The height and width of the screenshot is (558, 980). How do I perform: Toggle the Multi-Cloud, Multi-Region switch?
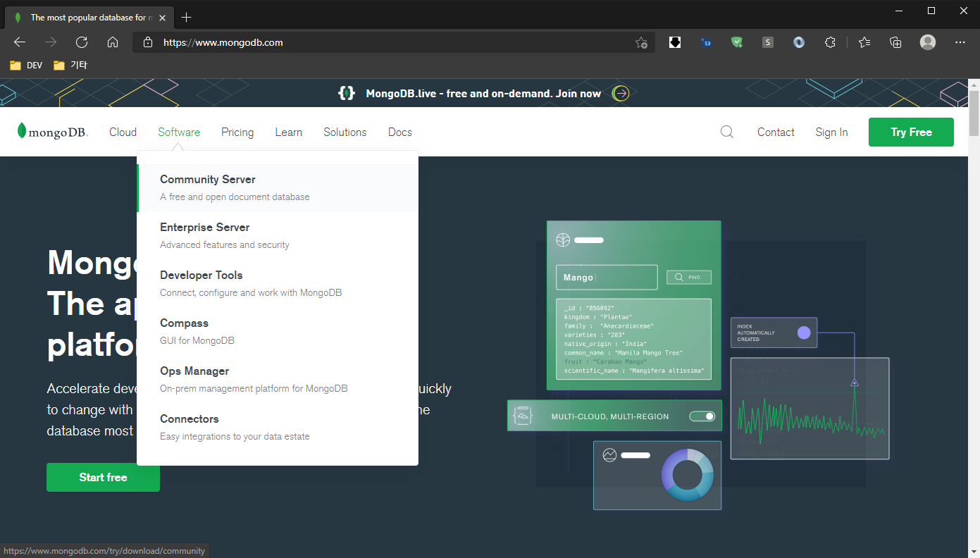702,416
